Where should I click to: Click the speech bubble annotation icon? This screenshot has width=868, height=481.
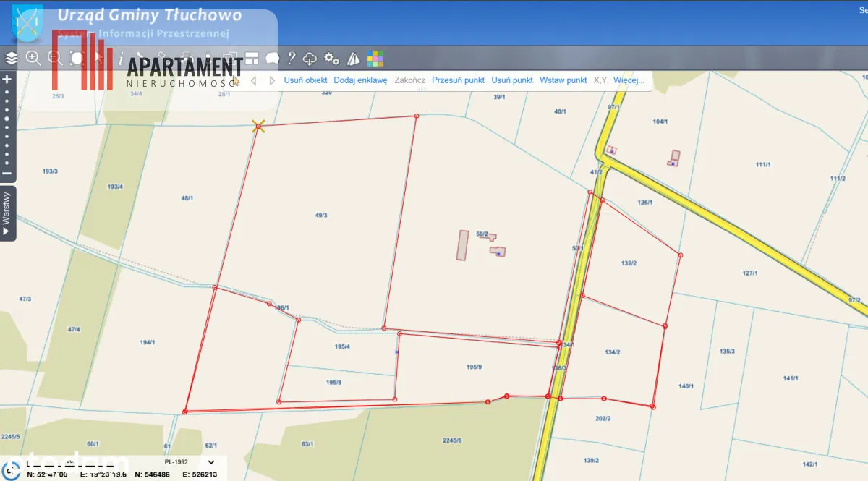(272, 59)
